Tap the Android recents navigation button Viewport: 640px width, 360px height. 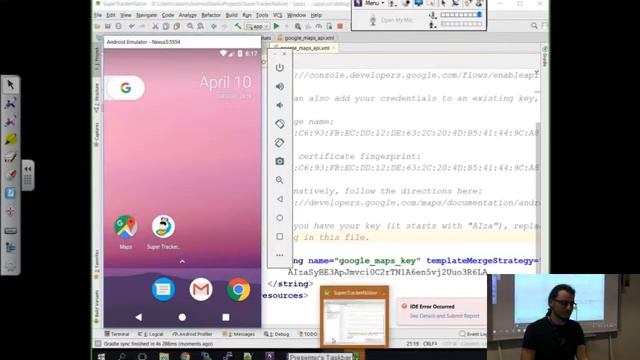(x=226, y=317)
